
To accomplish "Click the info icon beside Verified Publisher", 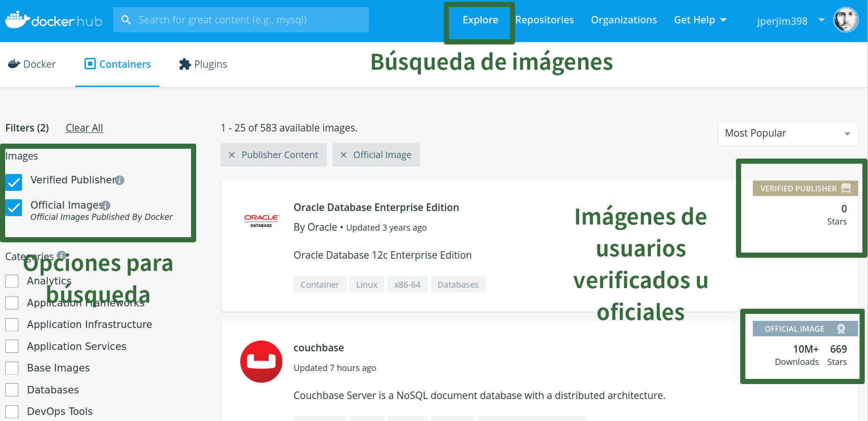I will point(120,180).
